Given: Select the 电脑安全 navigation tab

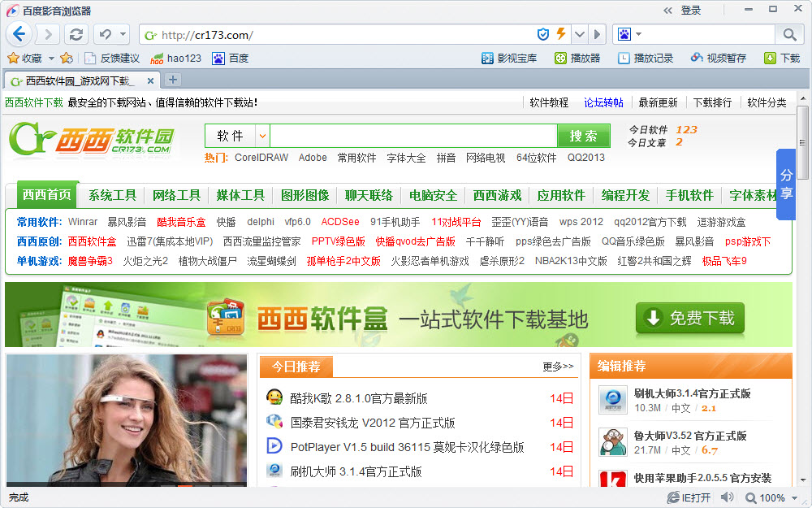Looking at the screenshot, I should coord(433,195).
